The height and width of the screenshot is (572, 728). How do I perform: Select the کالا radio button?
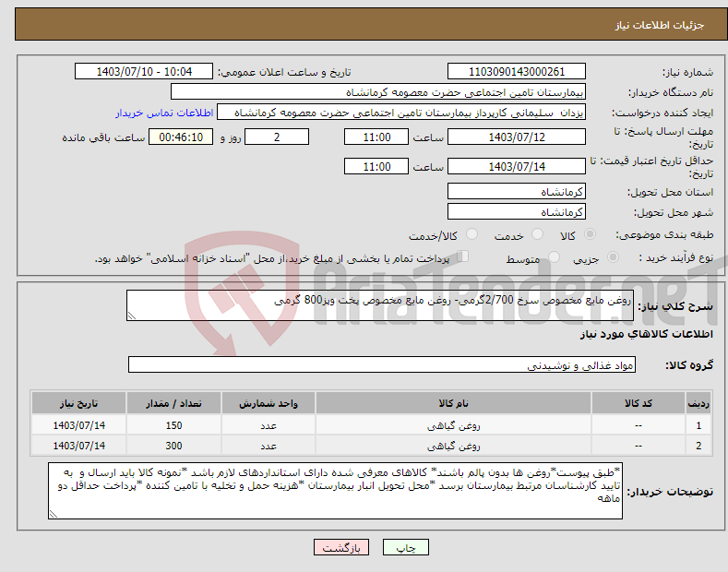[590, 234]
